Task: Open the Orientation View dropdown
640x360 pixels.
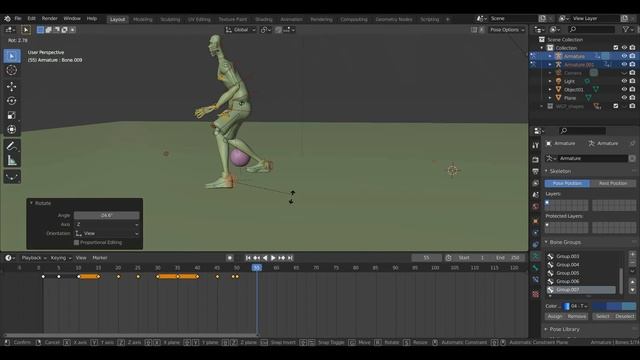Action: pos(107,233)
